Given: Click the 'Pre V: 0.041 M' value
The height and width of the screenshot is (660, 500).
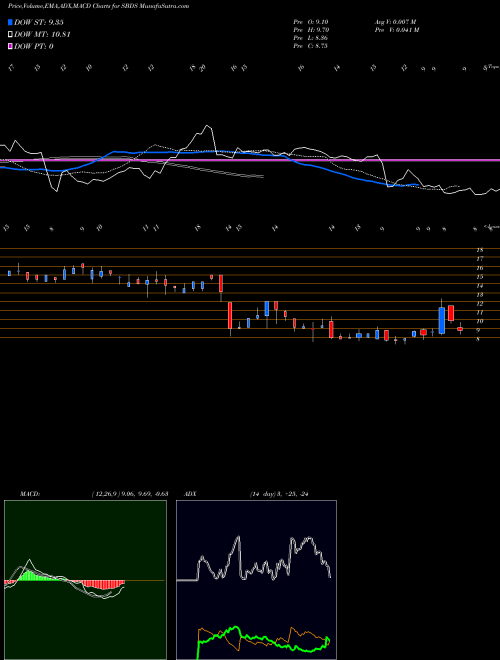Looking at the screenshot, I should click(x=396, y=30).
